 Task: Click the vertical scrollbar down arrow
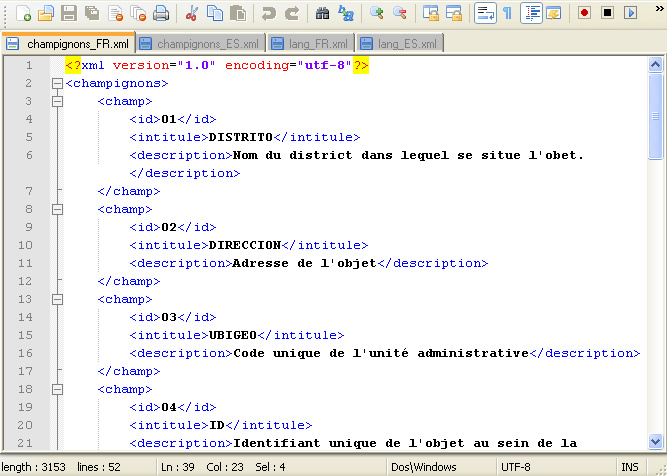656,441
